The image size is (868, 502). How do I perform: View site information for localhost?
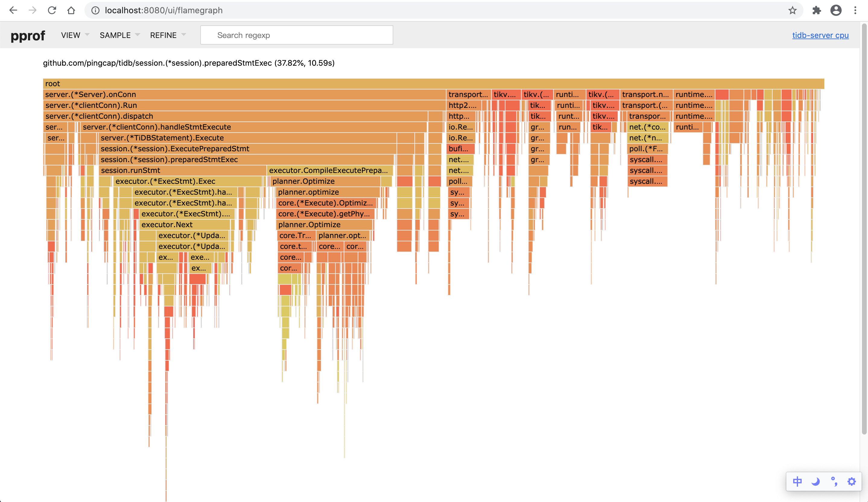tap(95, 10)
